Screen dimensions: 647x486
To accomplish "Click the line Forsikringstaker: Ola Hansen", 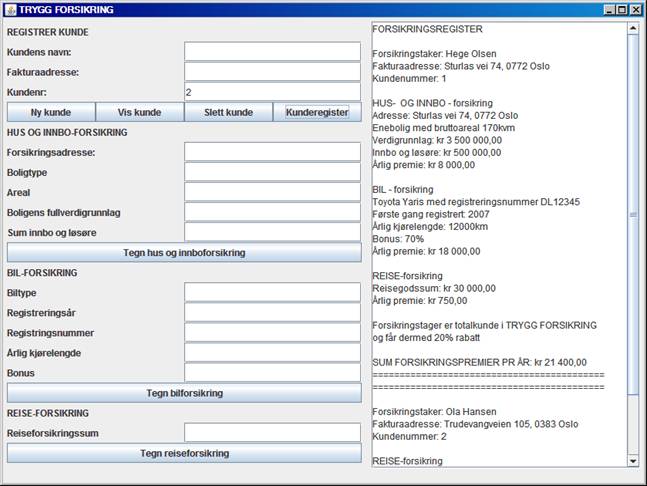I will (x=434, y=412).
